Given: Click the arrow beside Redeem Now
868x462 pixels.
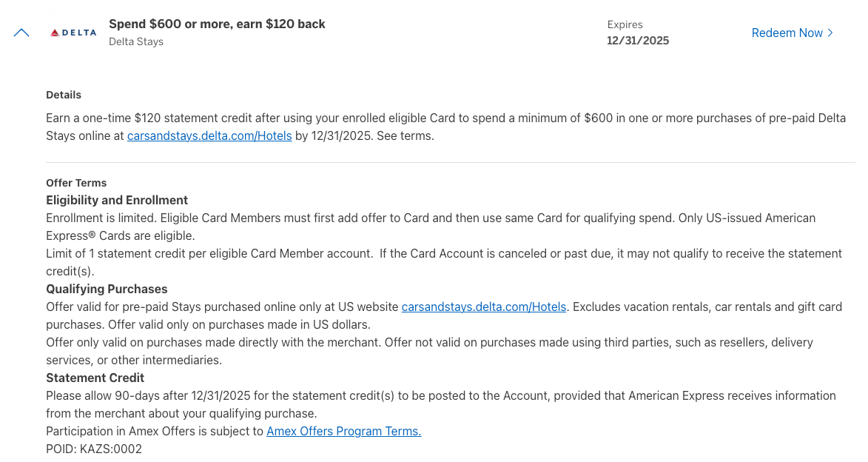Looking at the screenshot, I should (831, 33).
